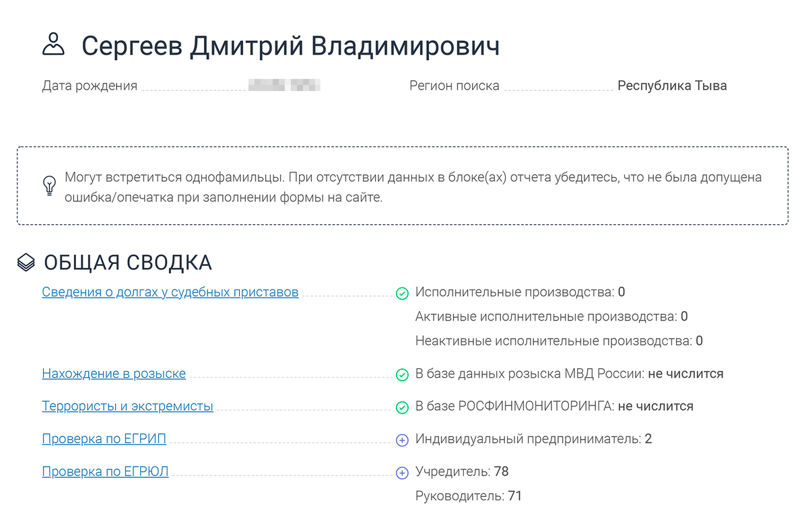Click Исполнительные производства: 0 line
This screenshot has height=532, width=808.
520,292
